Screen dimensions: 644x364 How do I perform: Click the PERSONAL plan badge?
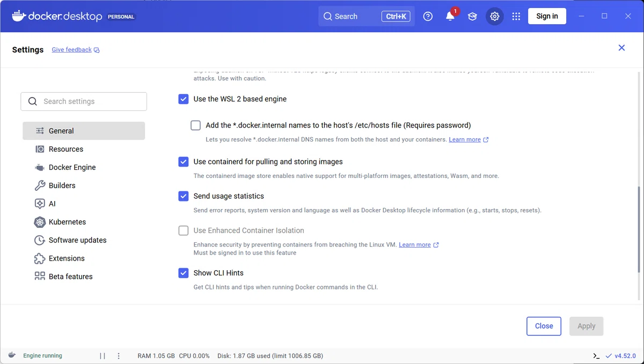(121, 17)
